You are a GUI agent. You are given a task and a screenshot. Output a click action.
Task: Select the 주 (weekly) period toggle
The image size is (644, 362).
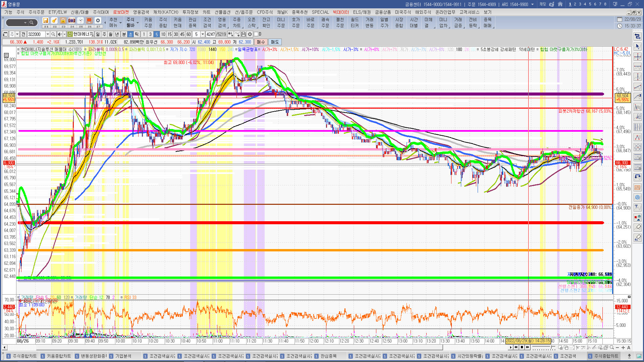click(x=104, y=34)
